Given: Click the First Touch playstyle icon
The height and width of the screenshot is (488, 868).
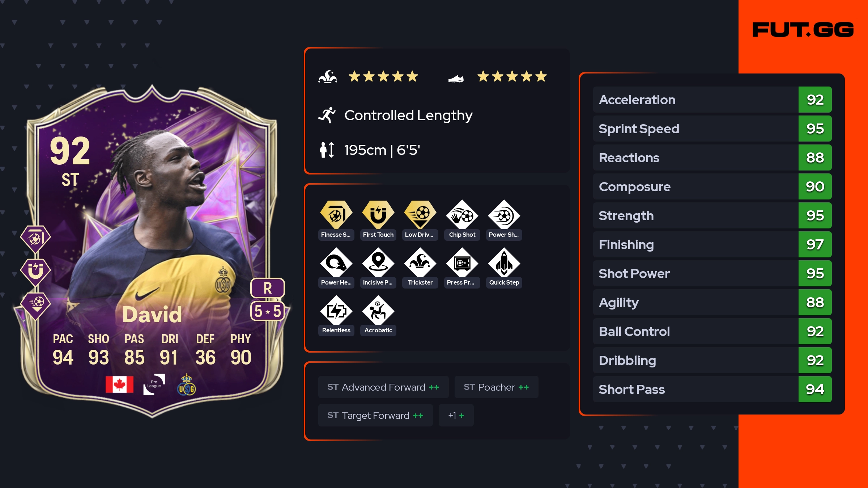Looking at the screenshot, I should point(378,215).
